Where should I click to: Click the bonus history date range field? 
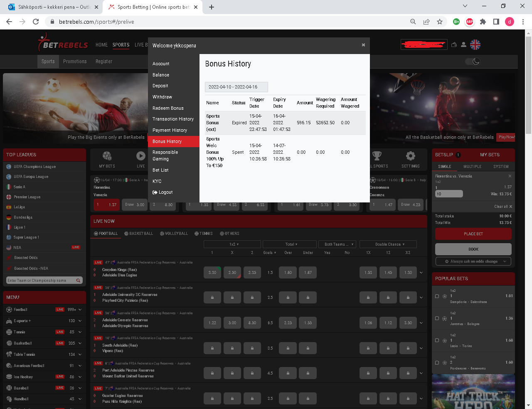point(236,87)
